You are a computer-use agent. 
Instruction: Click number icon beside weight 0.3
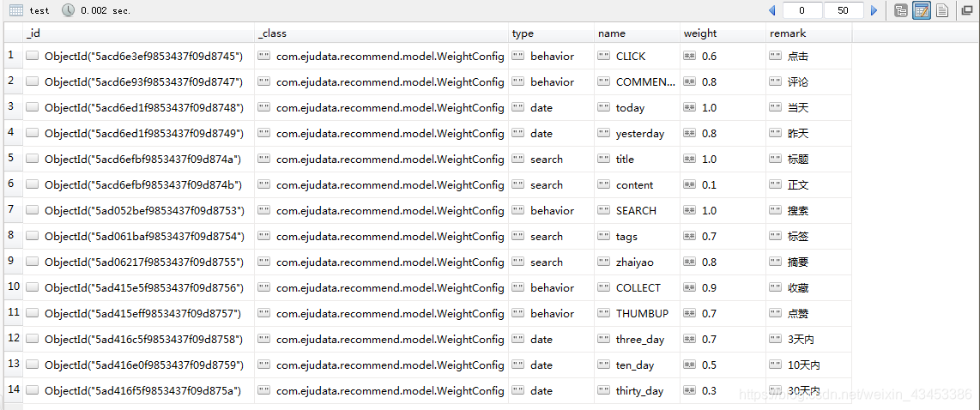coord(689,390)
